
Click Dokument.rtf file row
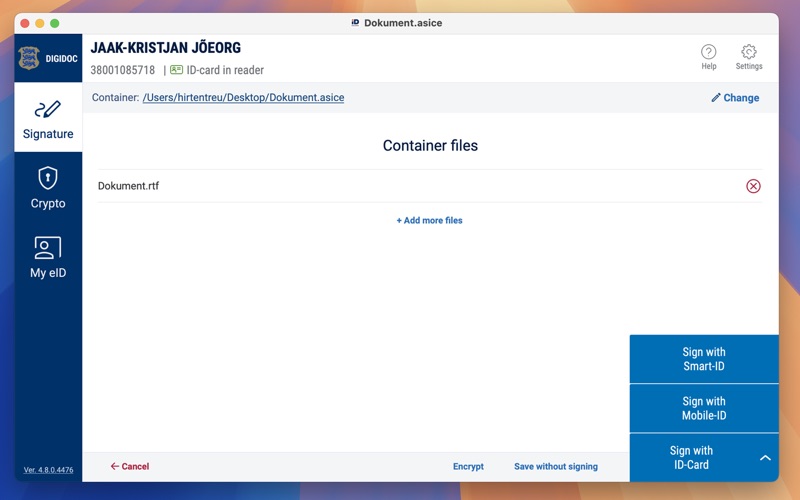[430, 186]
